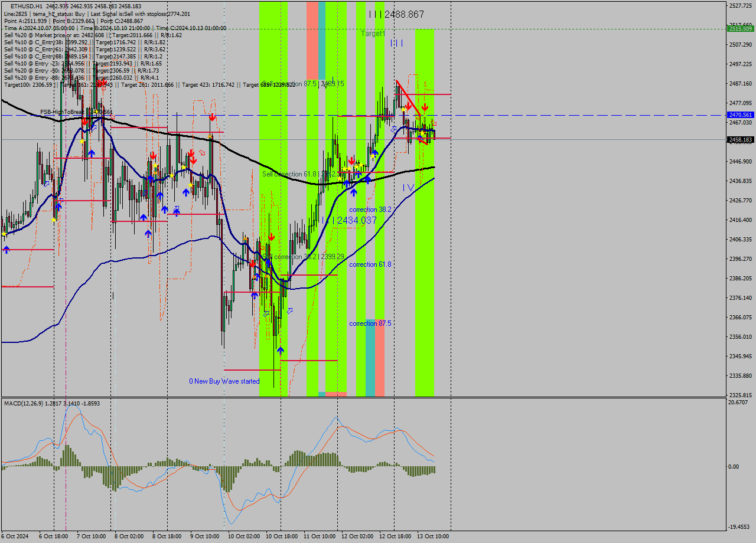Click the green Target1 label
Screen dimensions: 756x543
point(373,34)
